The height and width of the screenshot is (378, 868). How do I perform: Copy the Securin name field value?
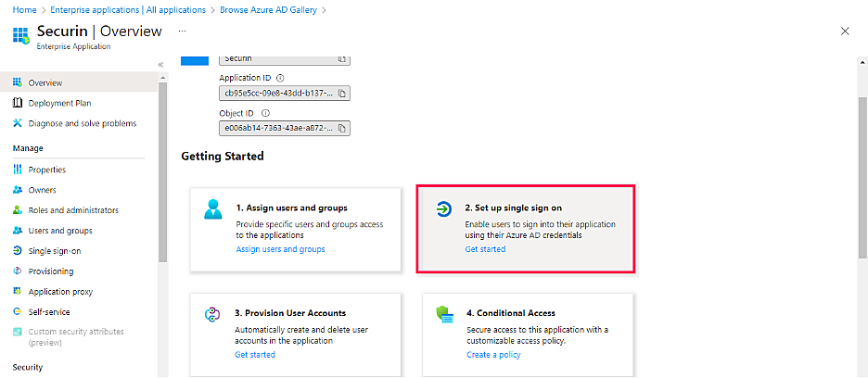(x=342, y=58)
